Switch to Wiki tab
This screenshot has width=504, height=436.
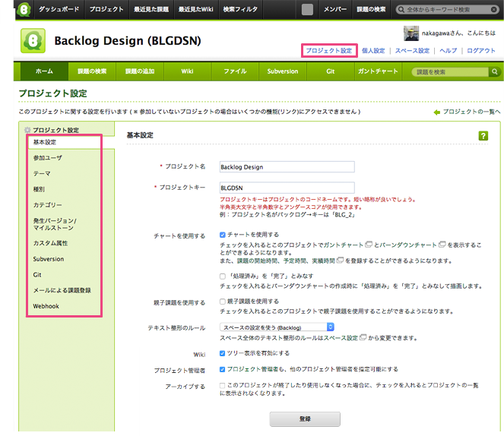(x=188, y=71)
